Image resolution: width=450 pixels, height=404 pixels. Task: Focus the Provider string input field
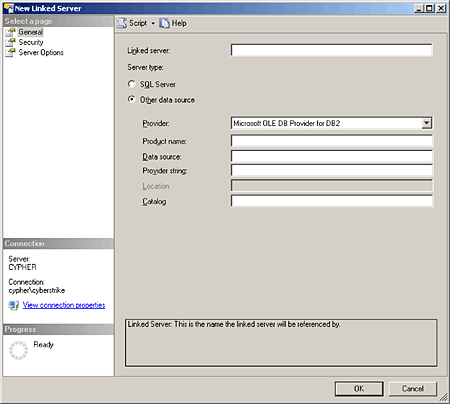(332, 170)
